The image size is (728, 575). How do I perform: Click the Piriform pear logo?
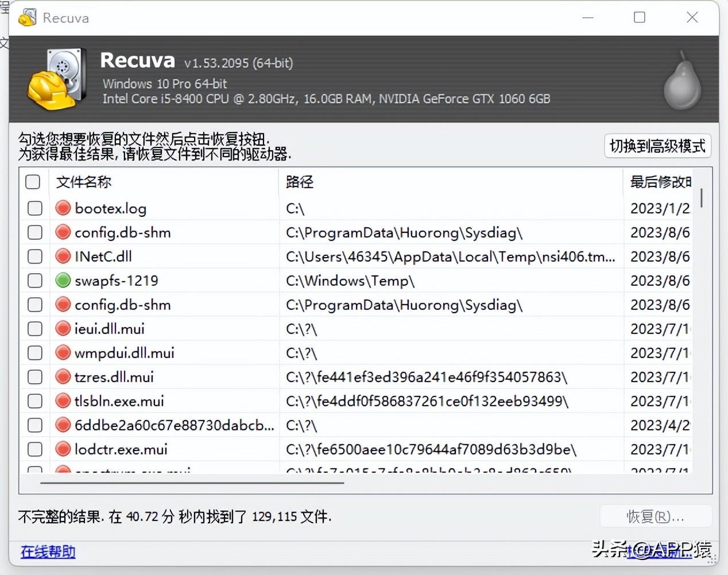(x=682, y=80)
